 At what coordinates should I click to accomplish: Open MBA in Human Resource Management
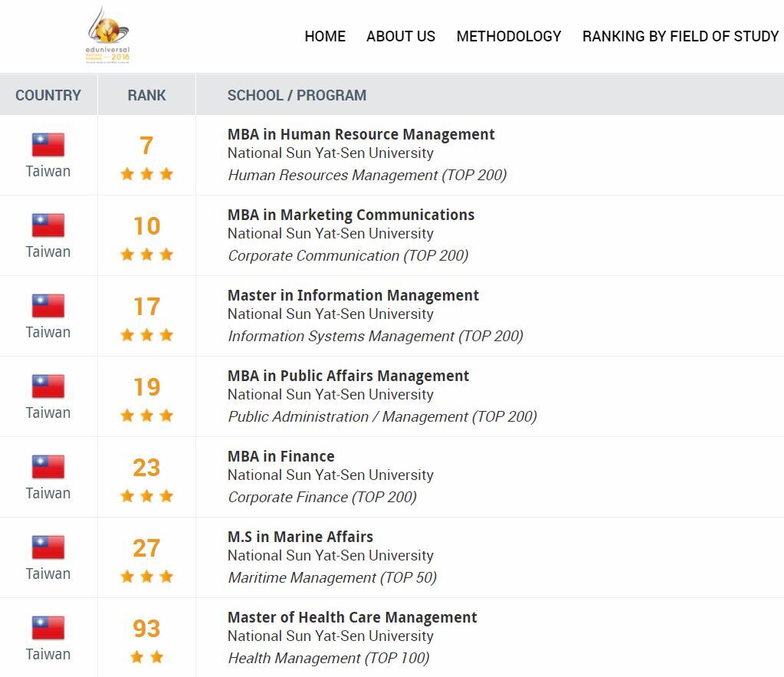click(360, 134)
